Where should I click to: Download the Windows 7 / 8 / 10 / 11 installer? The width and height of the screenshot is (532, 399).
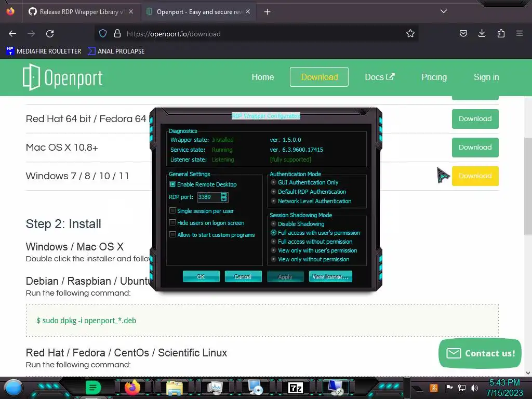pos(475,176)
